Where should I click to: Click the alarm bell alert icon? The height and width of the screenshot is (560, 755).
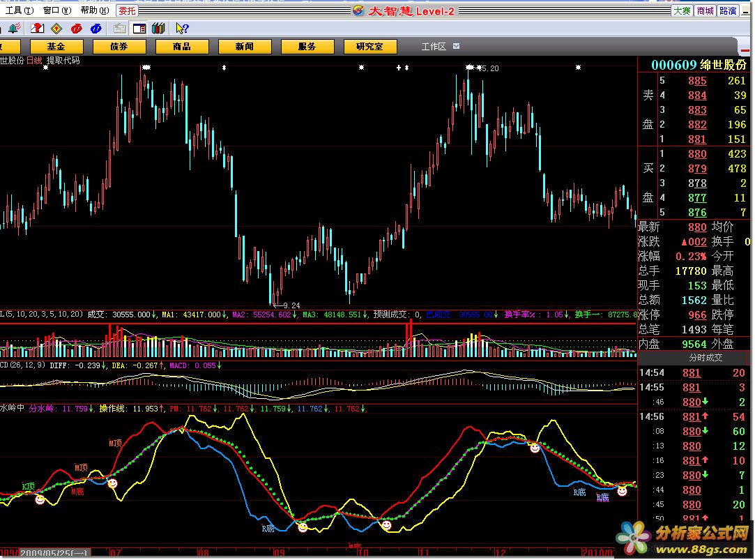tap(15, 29)
